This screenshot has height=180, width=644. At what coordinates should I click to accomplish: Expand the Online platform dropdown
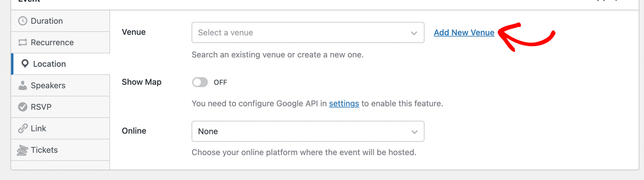308,131
